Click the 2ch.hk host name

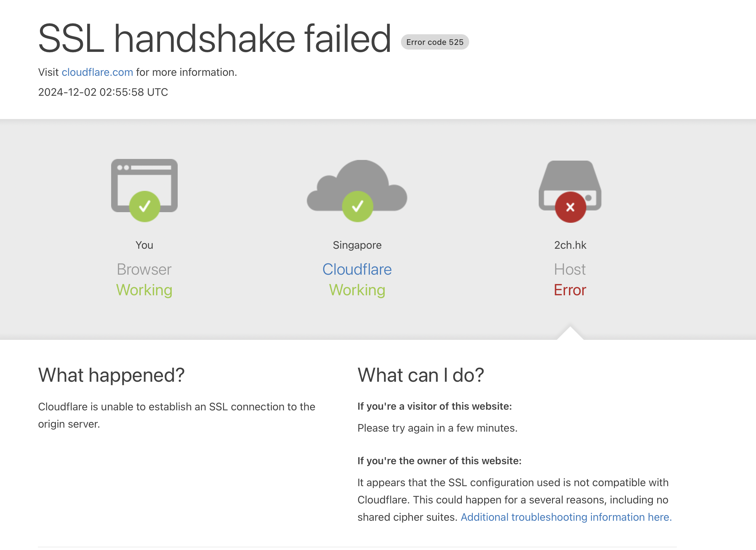pos(570,245)
